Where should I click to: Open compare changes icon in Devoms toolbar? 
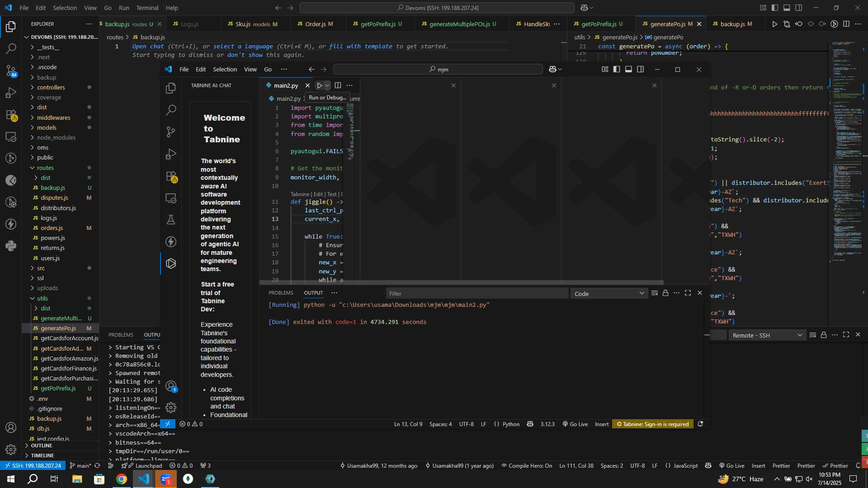(787, 24)
